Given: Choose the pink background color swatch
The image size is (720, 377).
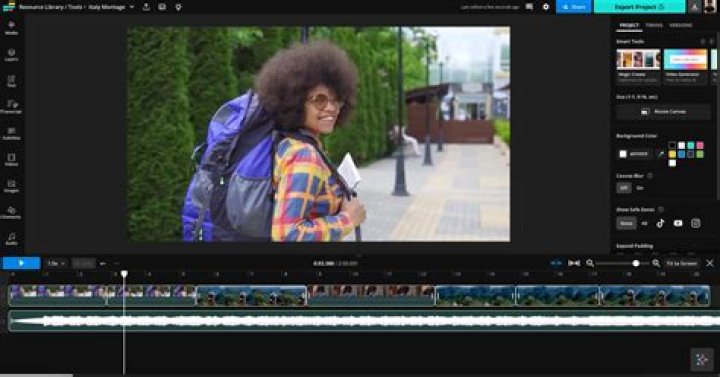Looking at the screenshot, I should click(699, 146).
